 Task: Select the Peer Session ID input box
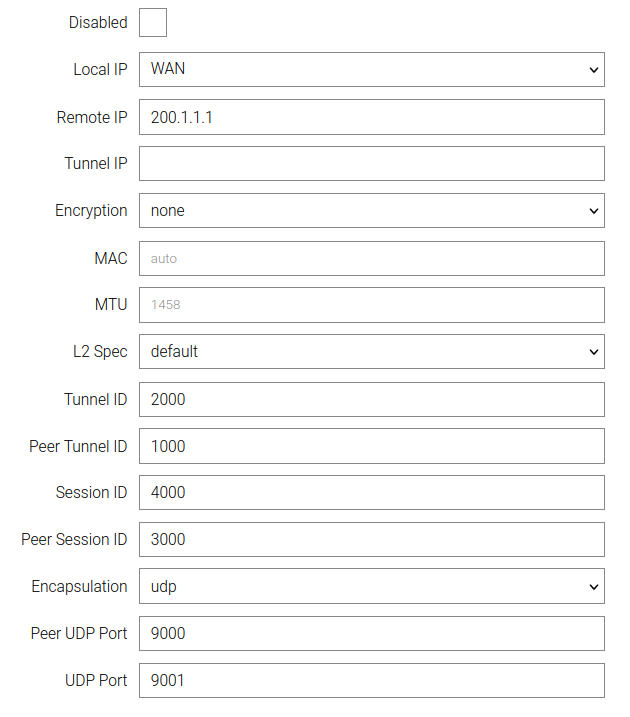pos(371,540)
